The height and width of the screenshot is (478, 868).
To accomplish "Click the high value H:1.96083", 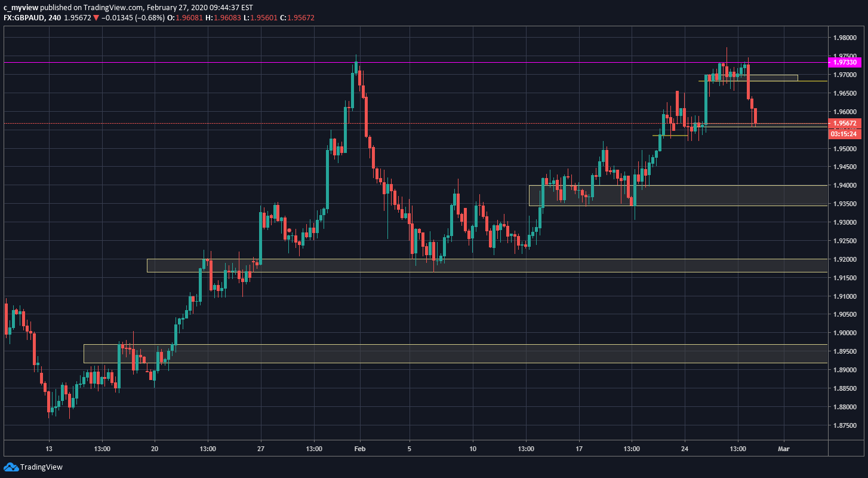I will (224, 18).
